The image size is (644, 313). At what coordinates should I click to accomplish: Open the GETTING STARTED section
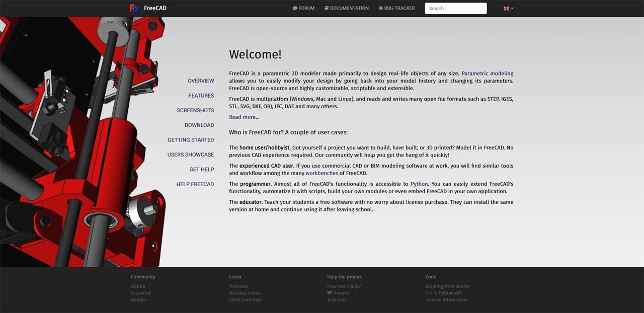191,140
